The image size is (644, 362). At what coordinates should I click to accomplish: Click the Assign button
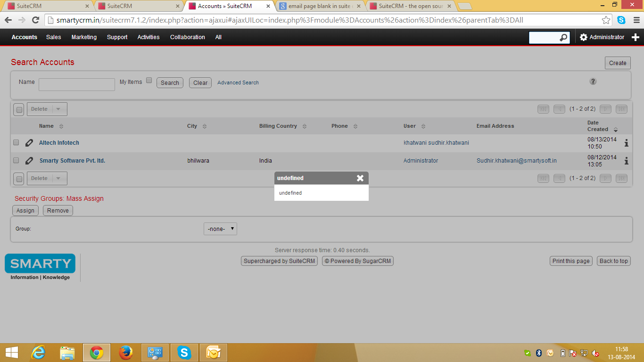[x=25, y=211]
